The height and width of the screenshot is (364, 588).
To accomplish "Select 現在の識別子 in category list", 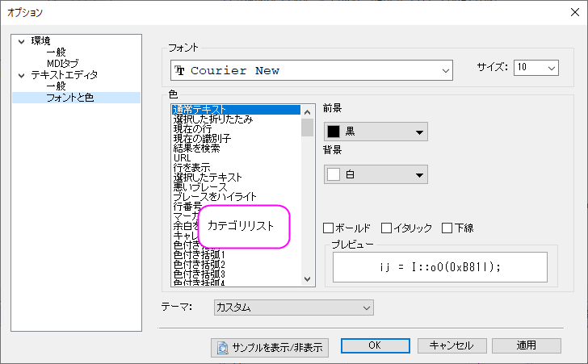I will tap(236, 139).
